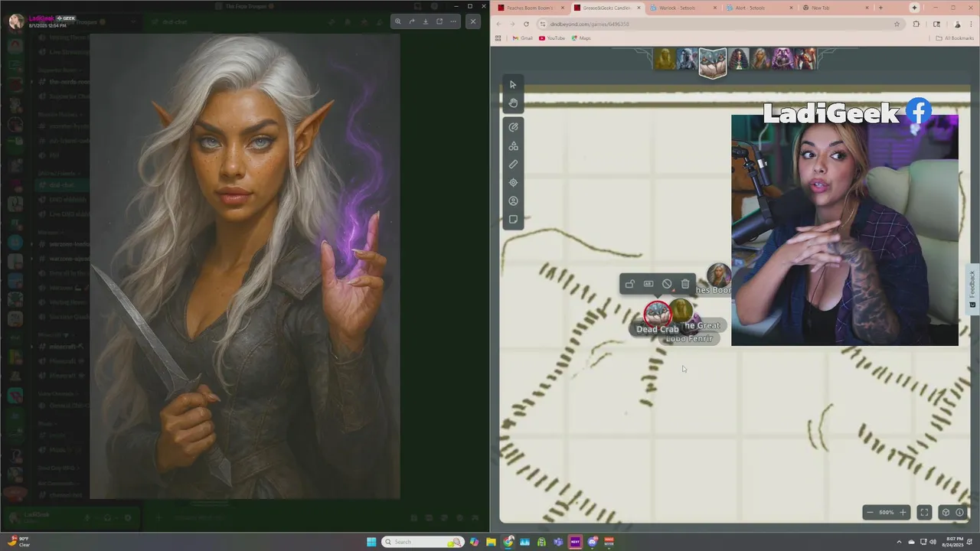Click the Windows taskbar Search box
The width and height of the screenshot is (980, 551).
(x=424, y=542)
